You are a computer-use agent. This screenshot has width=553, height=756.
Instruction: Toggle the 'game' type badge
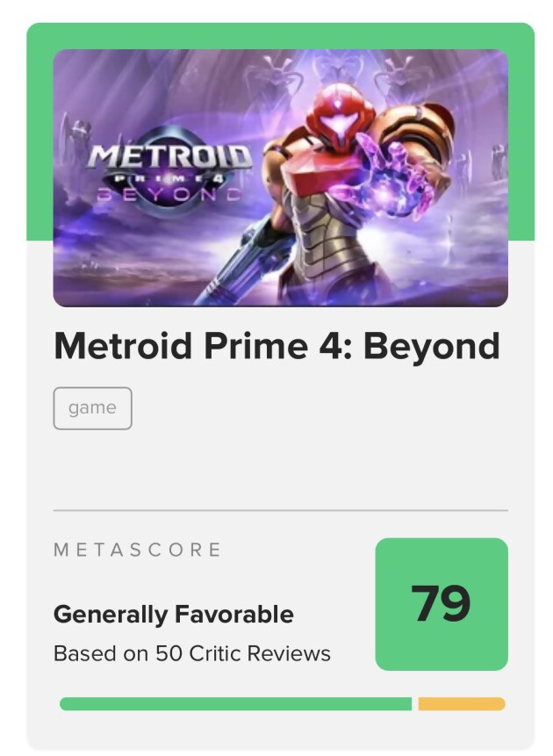[x=92, y=407]
